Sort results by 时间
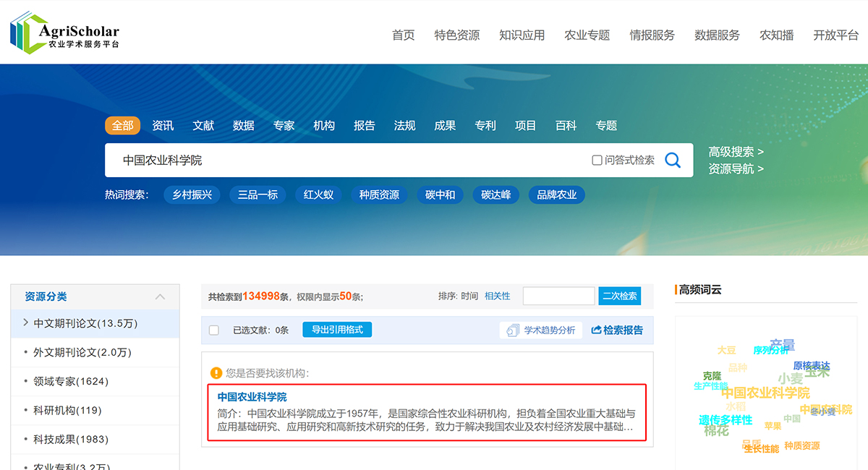The width and height of the screenshot is (868, 470). coord(469,296)
